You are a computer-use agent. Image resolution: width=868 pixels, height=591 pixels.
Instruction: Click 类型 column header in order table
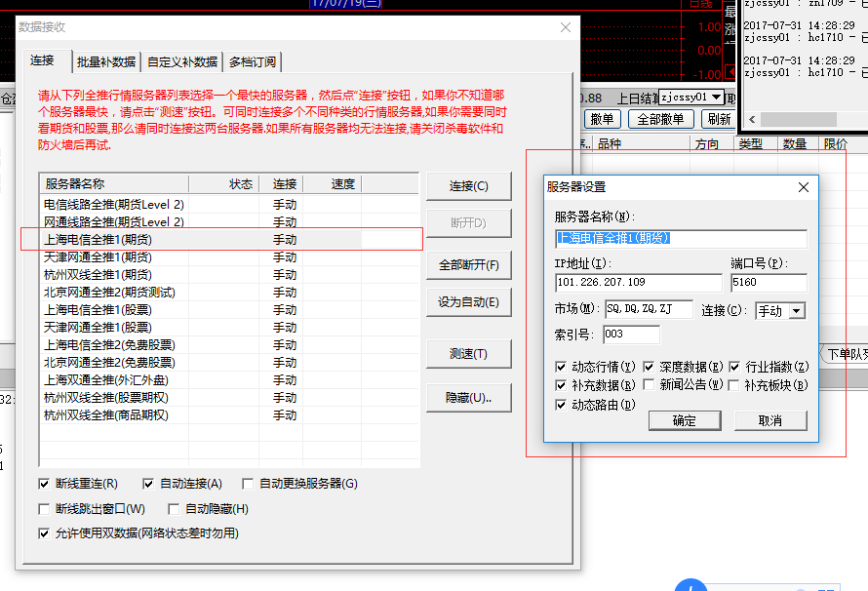click(x=756, y=144)
